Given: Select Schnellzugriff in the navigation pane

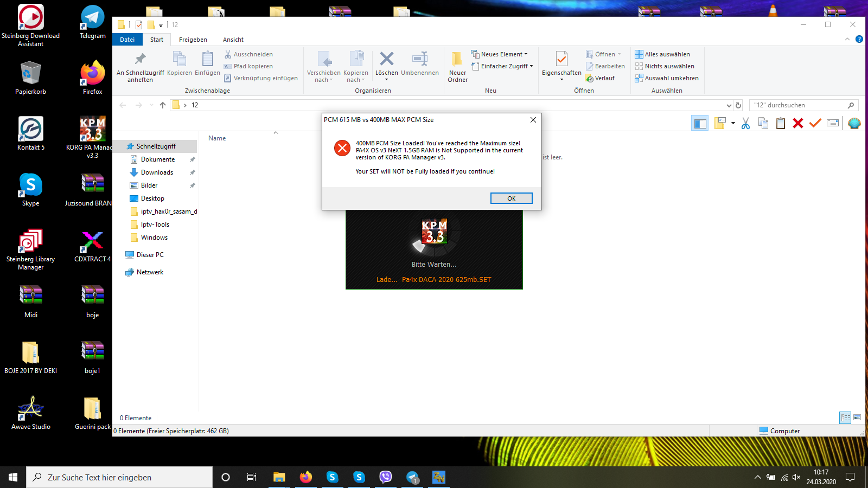Looking at the screenshot, I should (x=156, y=146).
